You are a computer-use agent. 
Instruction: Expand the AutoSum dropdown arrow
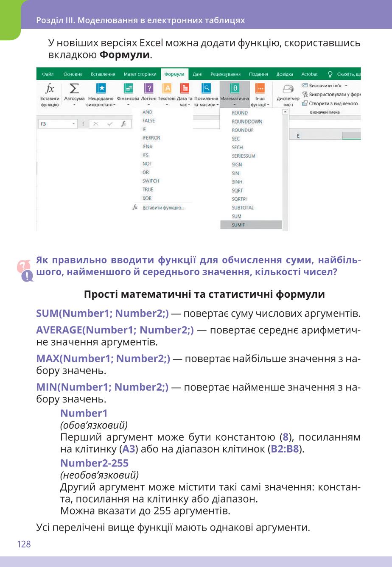74,104
